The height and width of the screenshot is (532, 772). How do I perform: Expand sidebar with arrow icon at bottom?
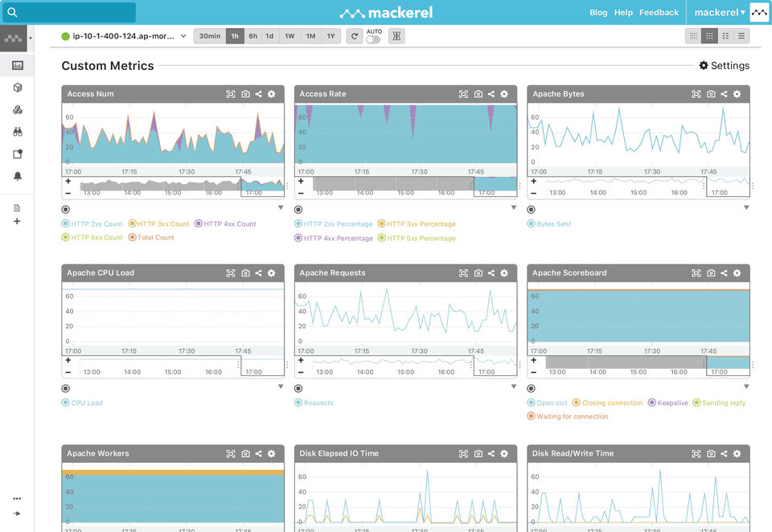point(17,514)
